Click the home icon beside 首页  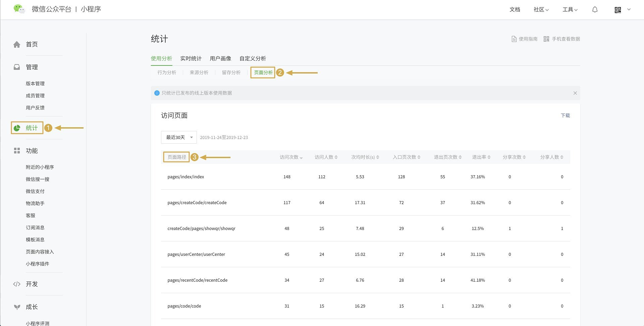coord(17,44)
